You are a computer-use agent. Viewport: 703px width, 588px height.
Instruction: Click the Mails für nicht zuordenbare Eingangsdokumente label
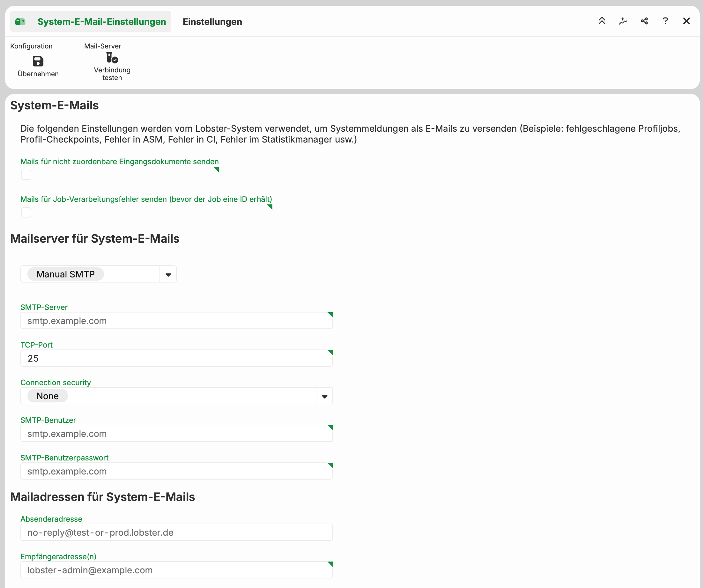coord(120,161)
